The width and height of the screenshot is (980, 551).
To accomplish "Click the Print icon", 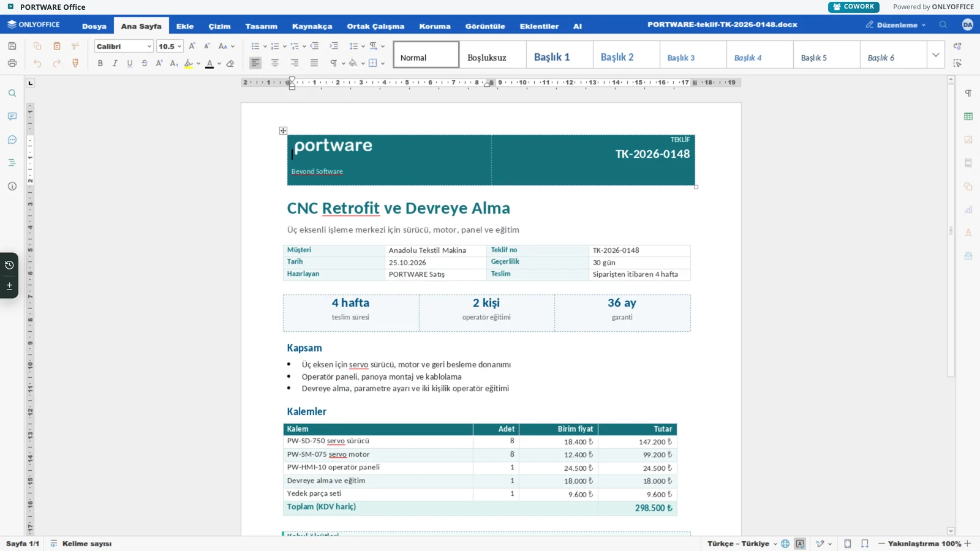I will tap(12, 63).
